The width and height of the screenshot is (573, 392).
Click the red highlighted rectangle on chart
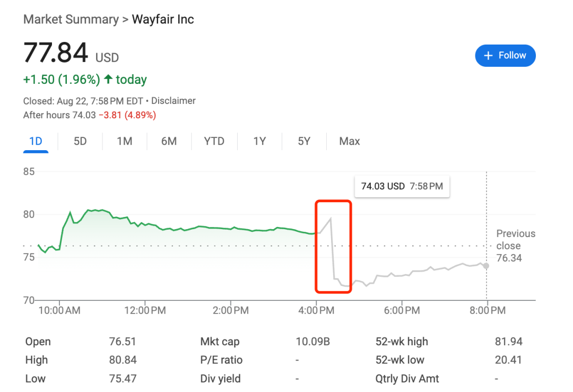(333, 246)
